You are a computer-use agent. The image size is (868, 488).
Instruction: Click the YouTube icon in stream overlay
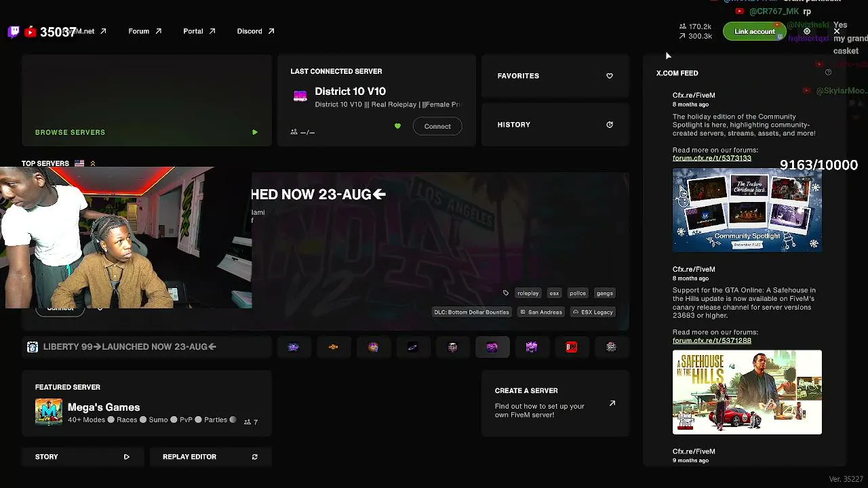[30, 32]
